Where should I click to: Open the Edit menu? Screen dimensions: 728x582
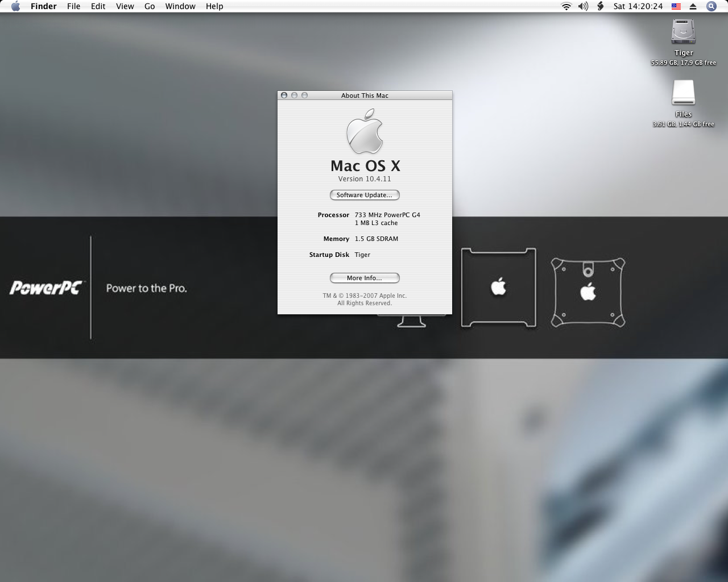coord(98,6)
